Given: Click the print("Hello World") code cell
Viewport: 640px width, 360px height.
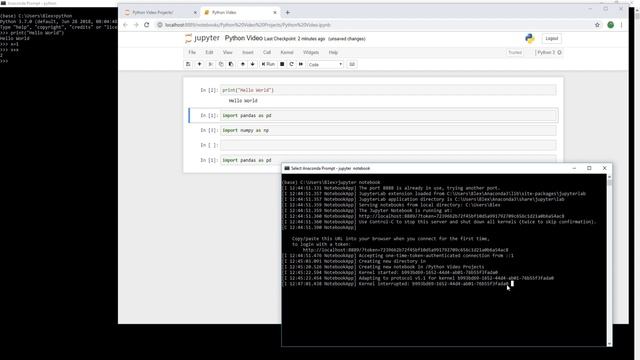Looking at the screenshot, I should point(388,90).
